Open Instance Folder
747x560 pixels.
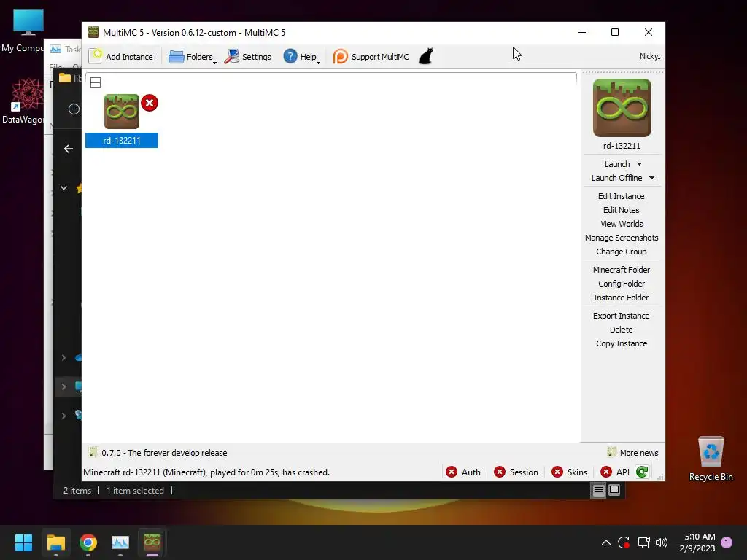(x=622, y=297)
